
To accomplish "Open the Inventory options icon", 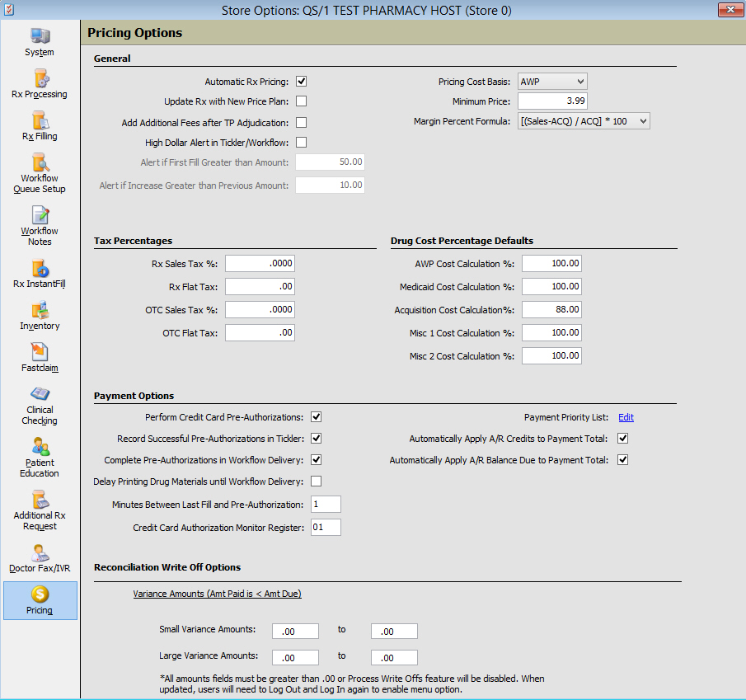I will pos(40,311).
